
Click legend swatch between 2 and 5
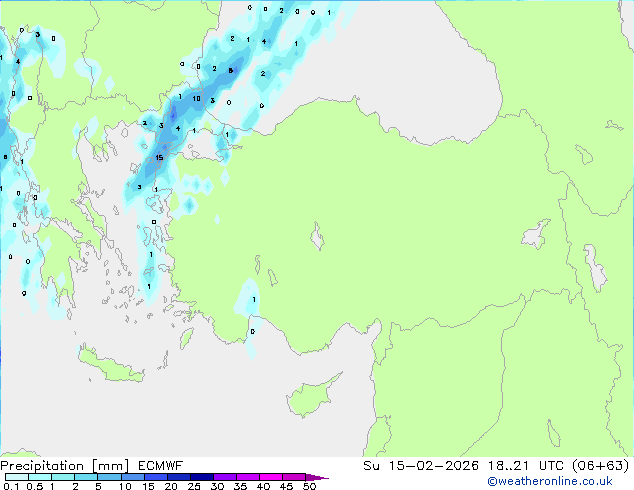coord(86,477)
